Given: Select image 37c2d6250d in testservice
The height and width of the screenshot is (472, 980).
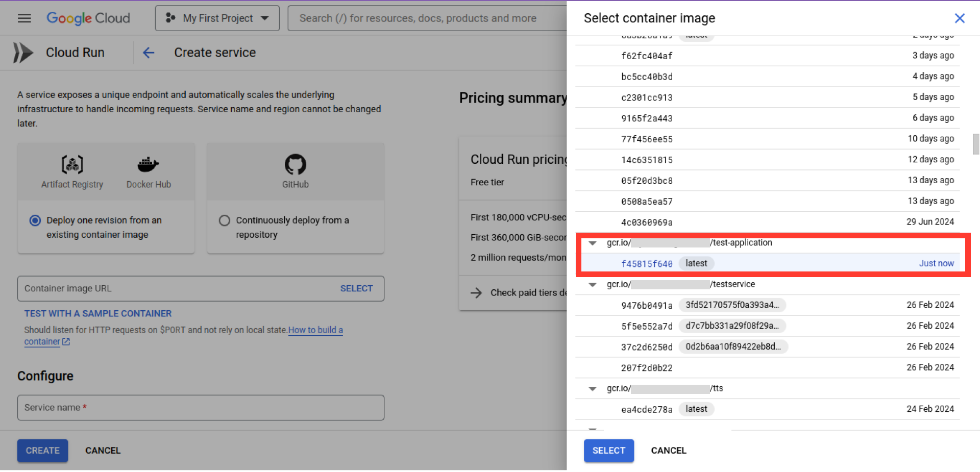Looking at the screenshot, I should (767, 347).
